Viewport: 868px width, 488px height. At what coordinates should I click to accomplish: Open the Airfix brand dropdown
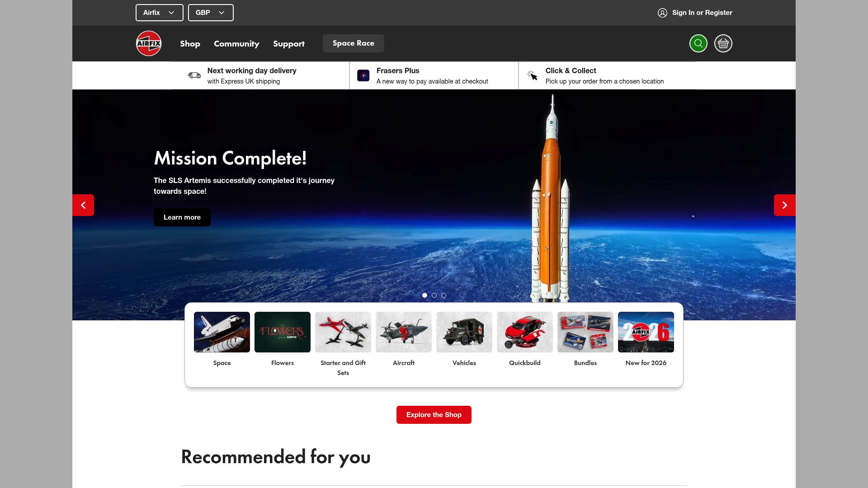[159, 13]
